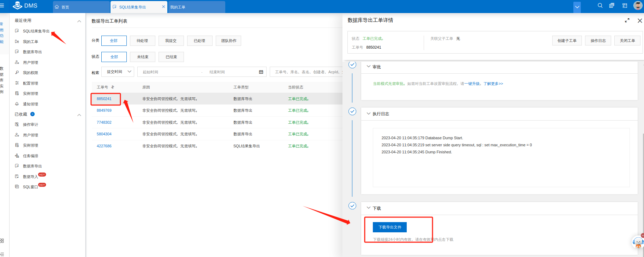Click the 一键升级 link

point(472,84)
